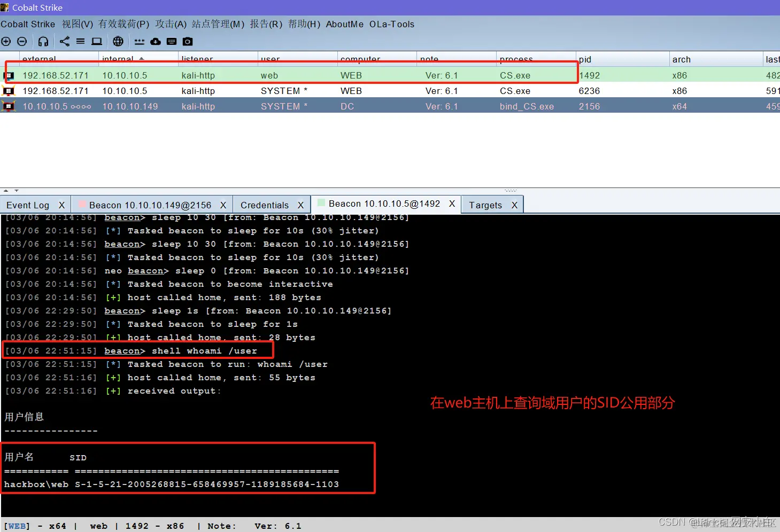Click the beacon icon of the PID 6236 row
Image resolution: width=780 pixels, height=532 pixels.
9,91
